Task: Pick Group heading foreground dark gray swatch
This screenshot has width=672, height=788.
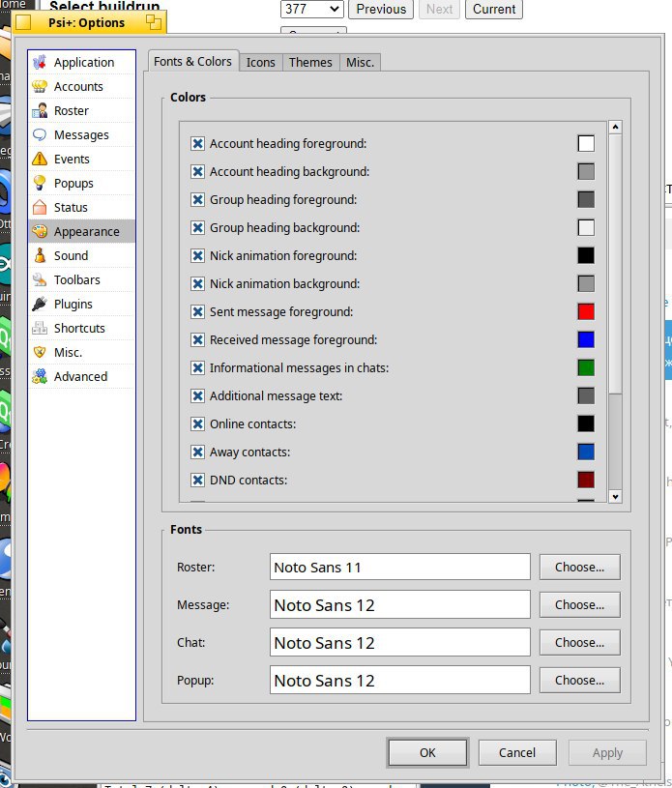Action: (586, 200)
